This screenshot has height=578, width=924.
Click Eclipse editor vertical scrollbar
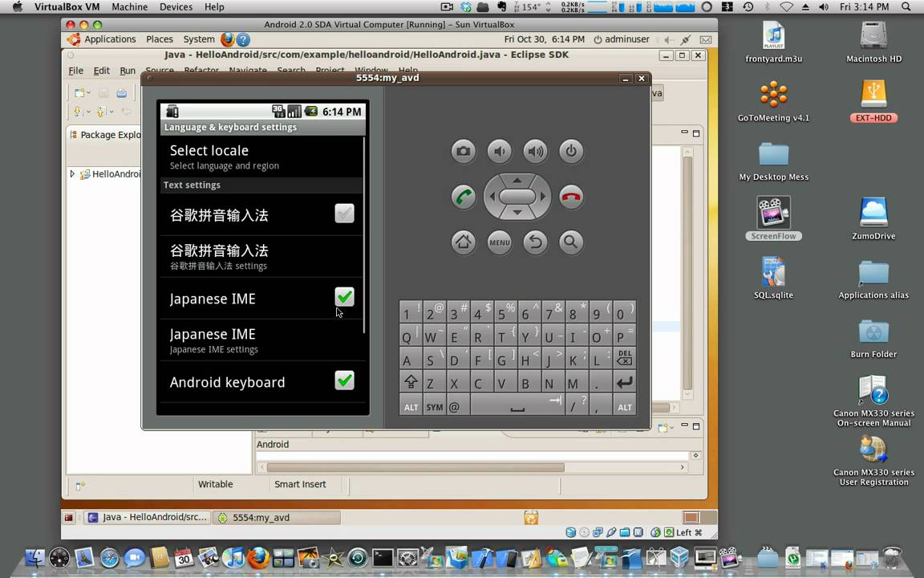click(x=687, y=272)
